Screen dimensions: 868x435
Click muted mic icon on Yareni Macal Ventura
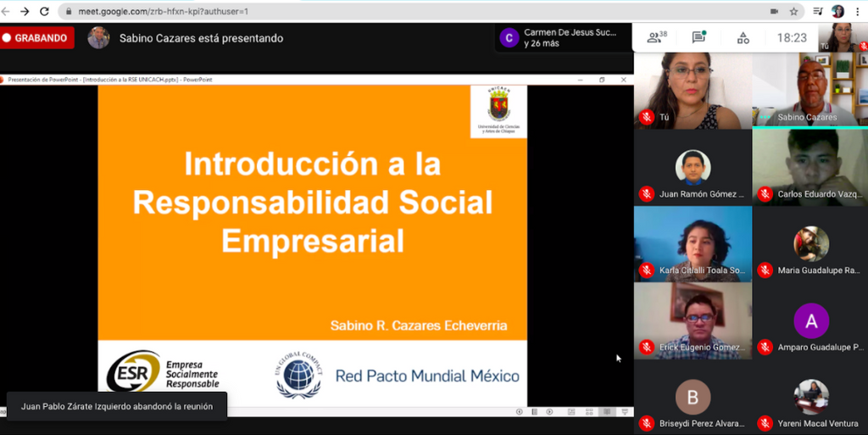point(765,422)
